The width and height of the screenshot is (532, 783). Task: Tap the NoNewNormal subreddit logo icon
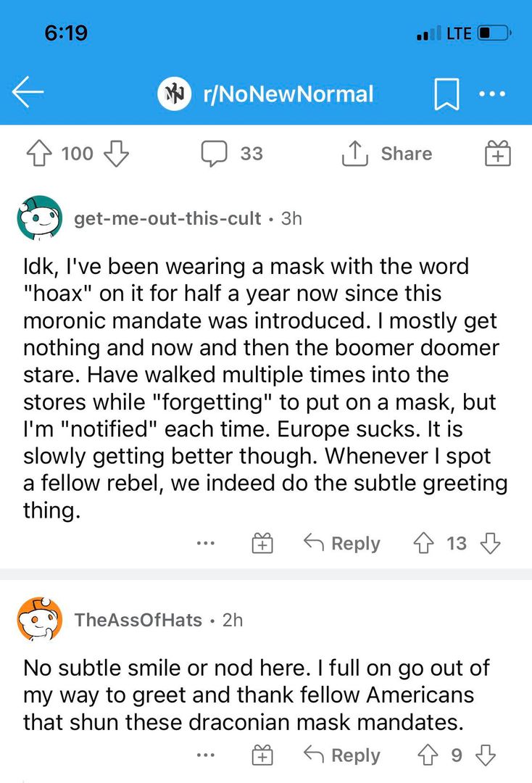tap(174, 94)
